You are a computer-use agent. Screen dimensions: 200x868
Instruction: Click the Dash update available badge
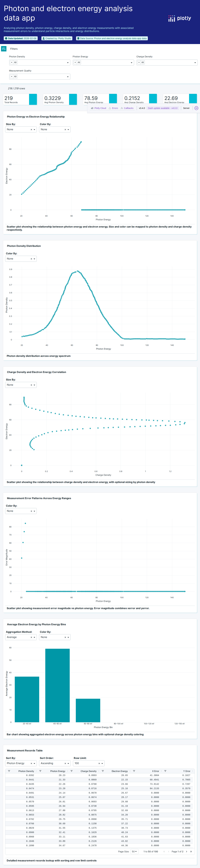(163, 108)
